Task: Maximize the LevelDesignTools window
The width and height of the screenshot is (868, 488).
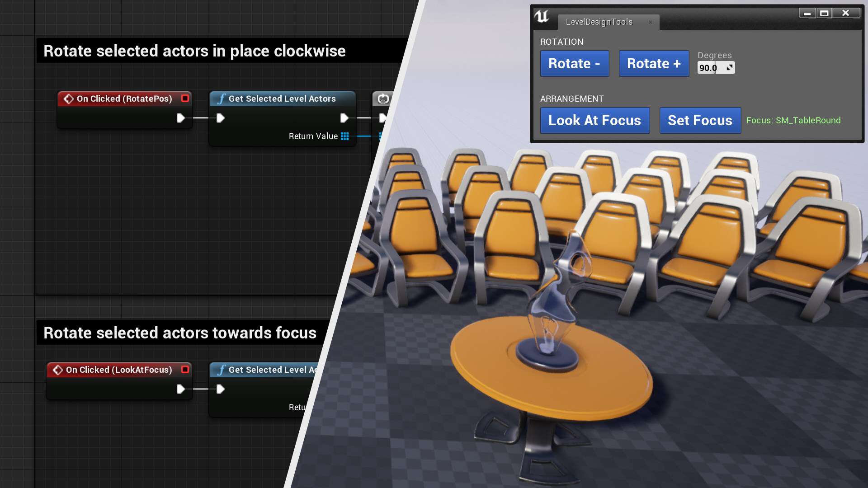Action: 824,13
